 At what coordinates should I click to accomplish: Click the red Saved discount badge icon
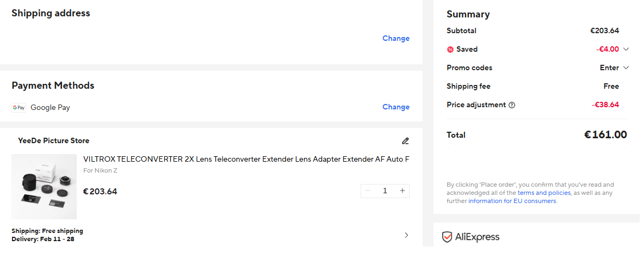(450, 50)
